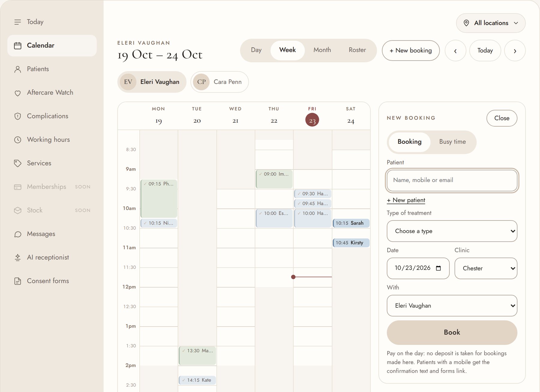Image resolution: width=540 pixels, height=392 pixels.
Task: Open the Choose a type dropdown
Action: [452, 231]
